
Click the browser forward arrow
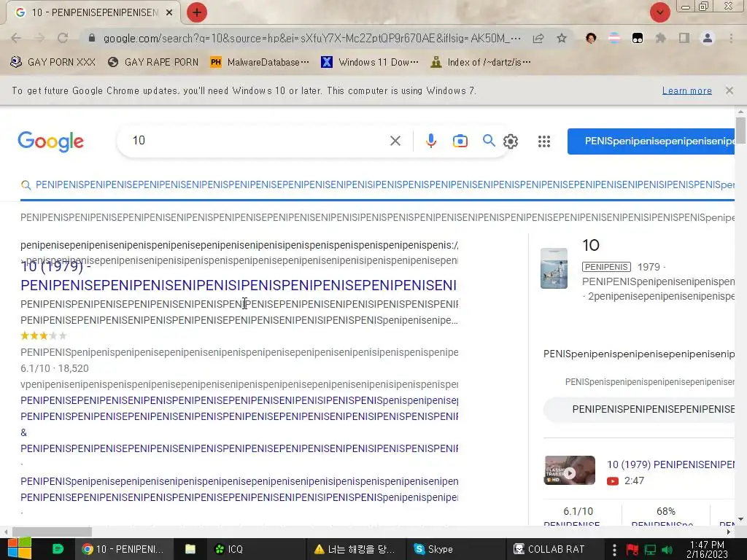pos(39,38)
